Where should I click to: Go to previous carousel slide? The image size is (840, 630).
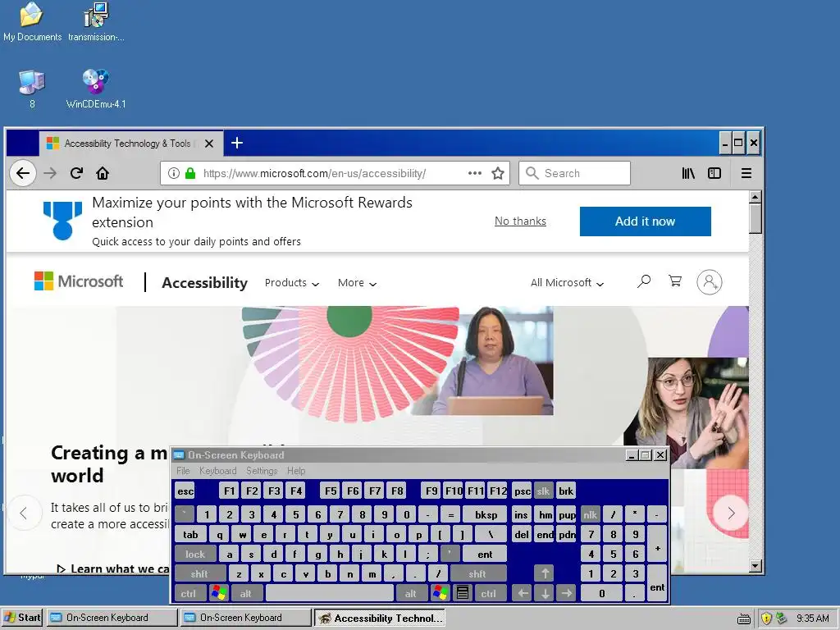click(24, 514)
